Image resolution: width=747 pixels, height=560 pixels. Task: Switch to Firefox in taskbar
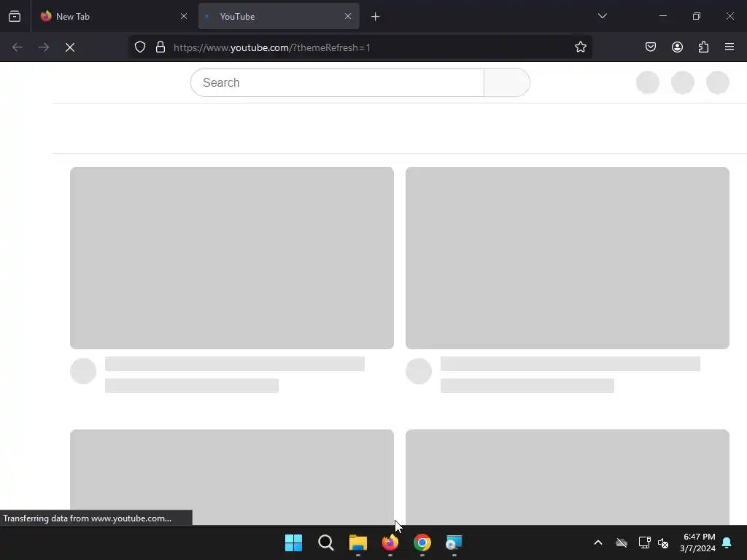390,542
